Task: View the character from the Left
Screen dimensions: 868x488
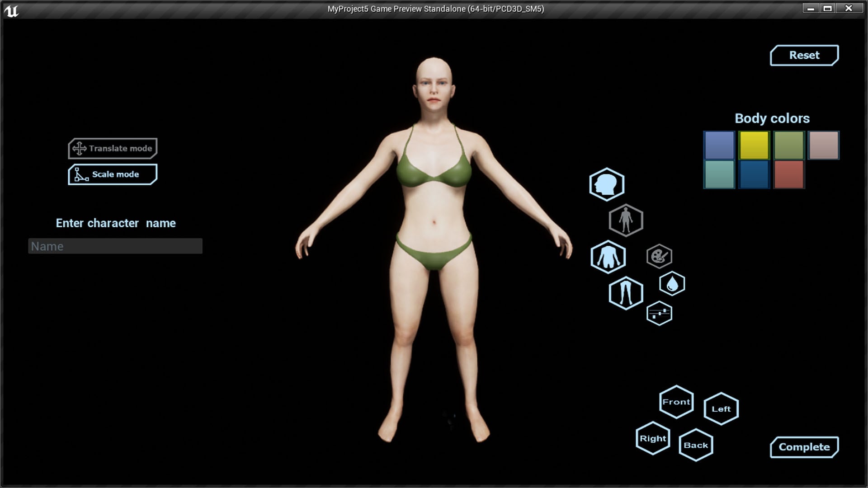Action: (721, 409)
